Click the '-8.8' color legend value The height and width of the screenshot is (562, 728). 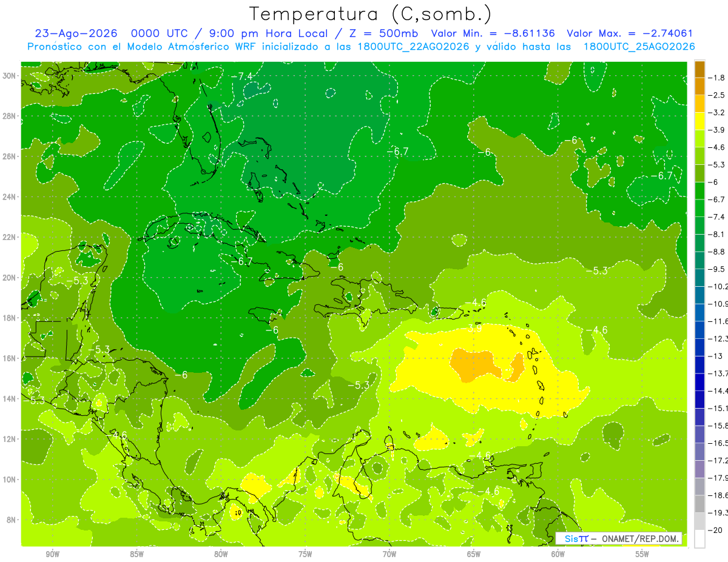(717, 252)
